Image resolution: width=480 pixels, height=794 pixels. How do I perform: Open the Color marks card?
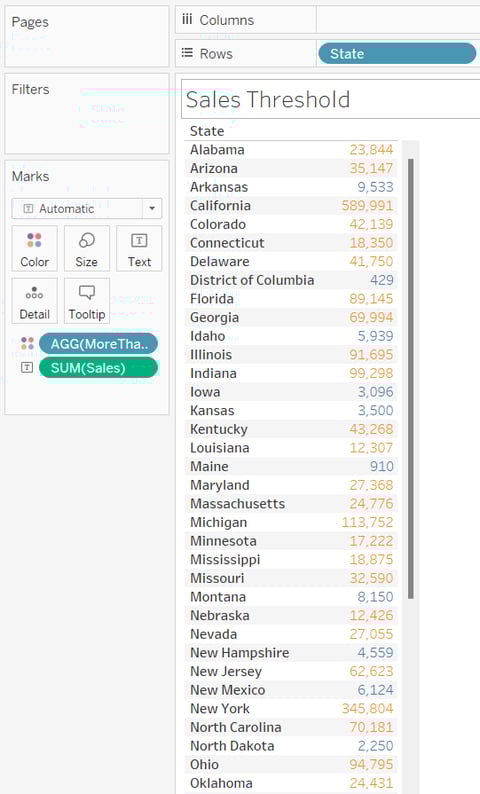[34, 249]
